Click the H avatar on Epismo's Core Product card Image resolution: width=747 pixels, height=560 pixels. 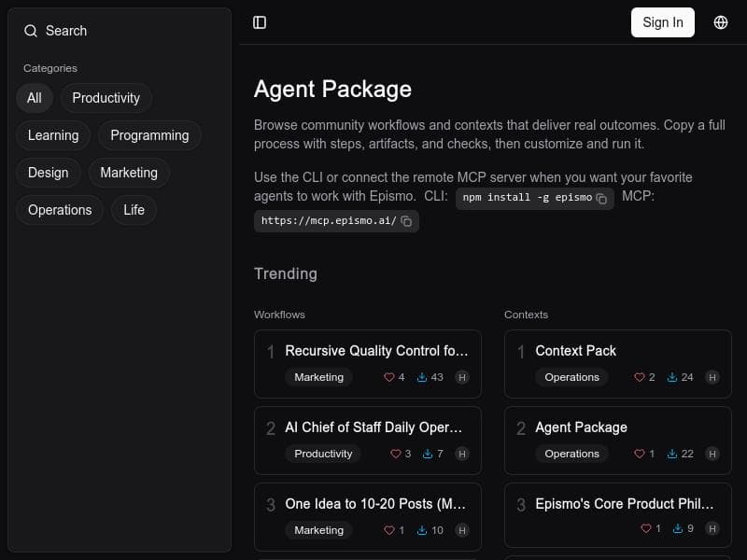[x=712, y=527]
